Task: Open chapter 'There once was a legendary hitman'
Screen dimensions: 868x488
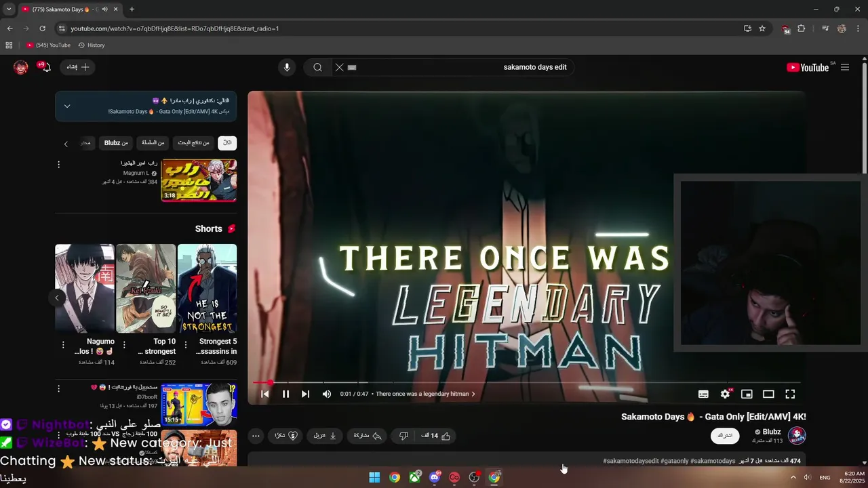Action: pyautogui.click(x=425, y=394)
